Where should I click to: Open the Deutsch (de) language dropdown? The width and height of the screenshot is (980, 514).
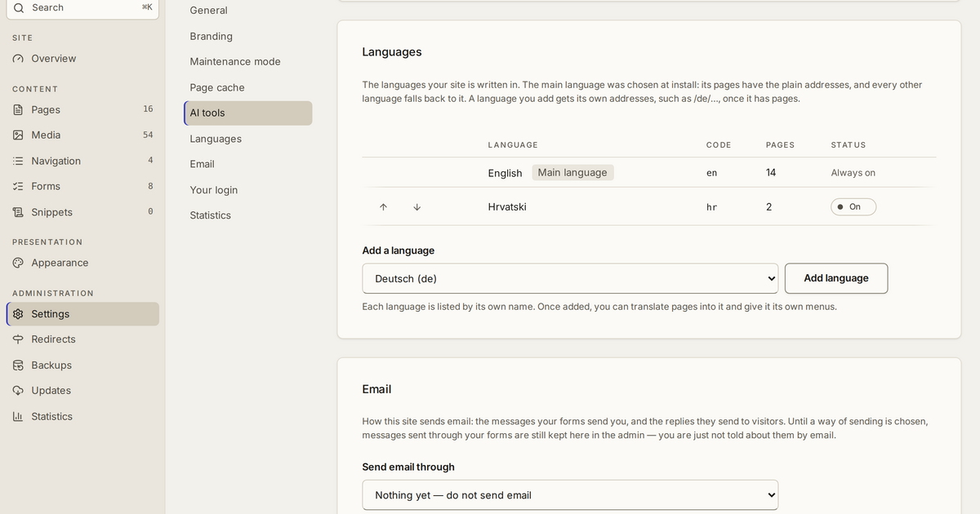pyautogui.click(x=570, y=278)
